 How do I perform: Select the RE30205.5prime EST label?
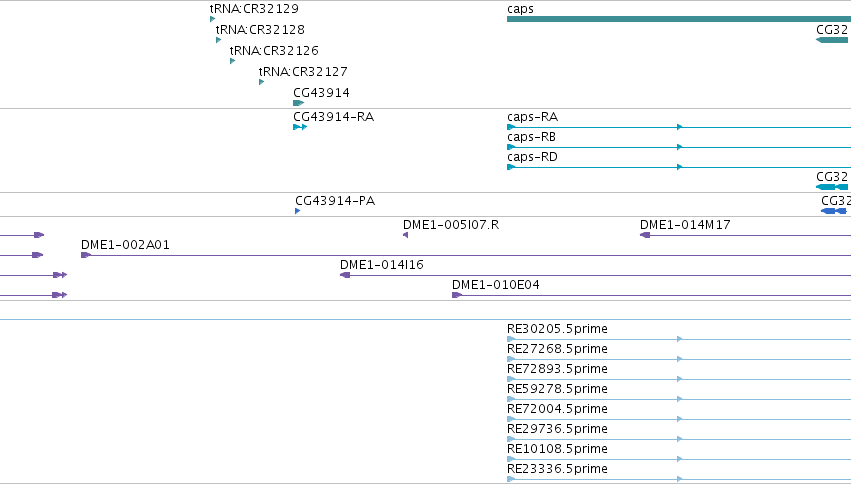(557, 329)
